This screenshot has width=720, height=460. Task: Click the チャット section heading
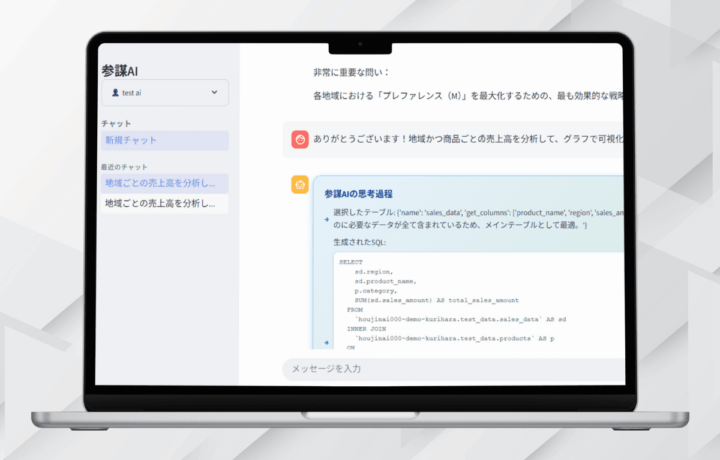(x=116, y=123)
